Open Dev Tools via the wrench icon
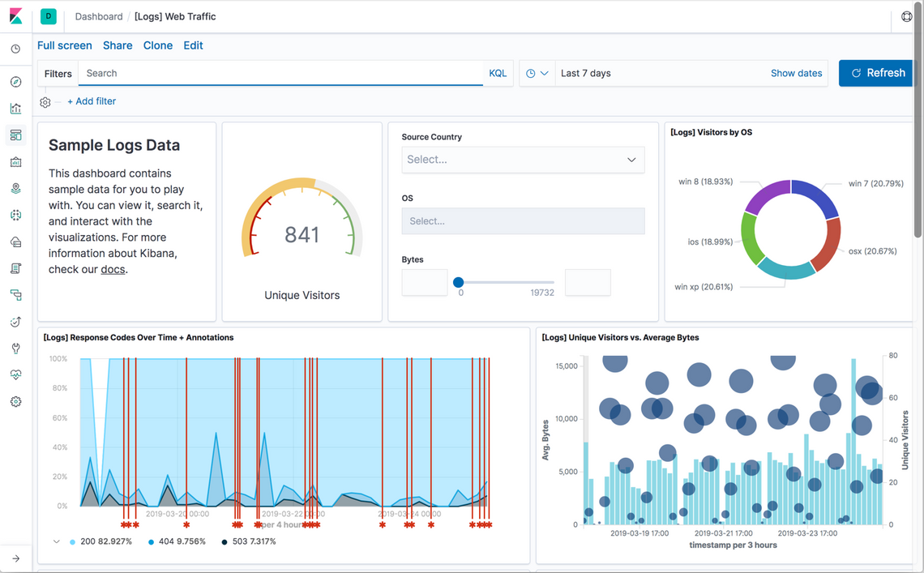 click(x=15, y=348)
